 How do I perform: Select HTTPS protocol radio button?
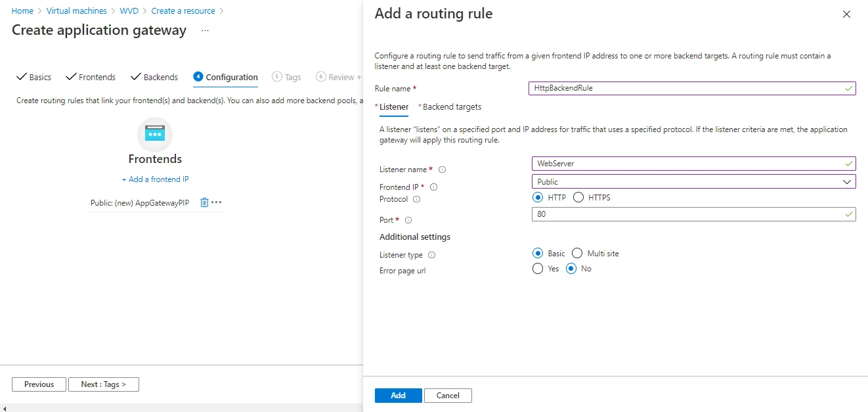coord(578,197)
